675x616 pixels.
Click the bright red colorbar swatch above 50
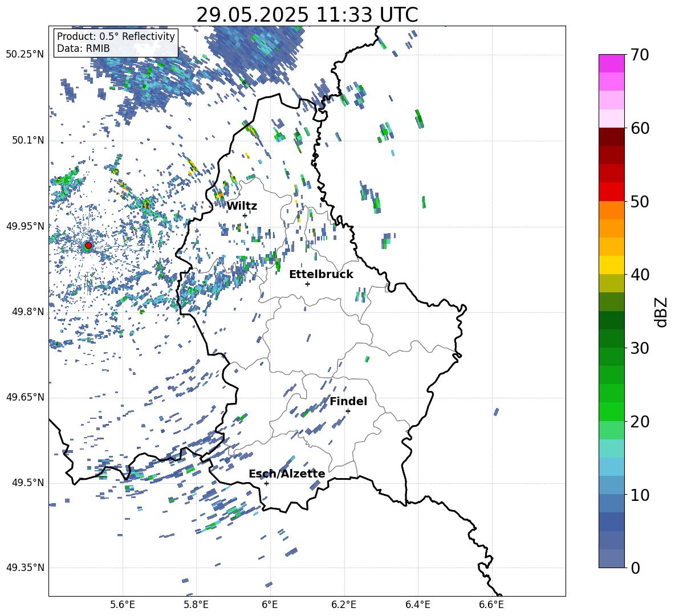611,192
